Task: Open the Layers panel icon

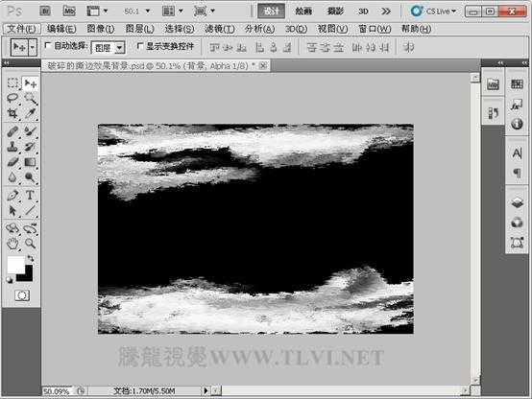Action: 517,203
